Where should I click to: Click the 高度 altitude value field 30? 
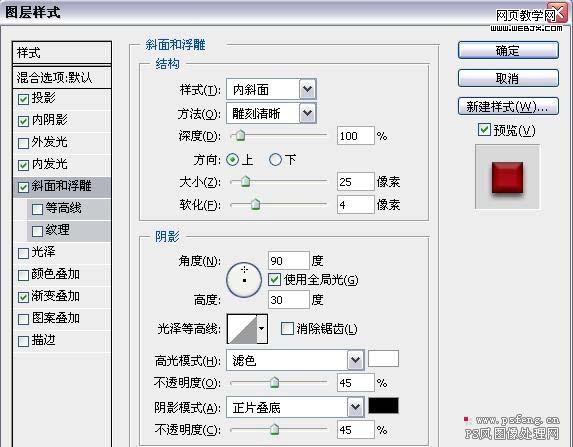[x=288, y=300]
